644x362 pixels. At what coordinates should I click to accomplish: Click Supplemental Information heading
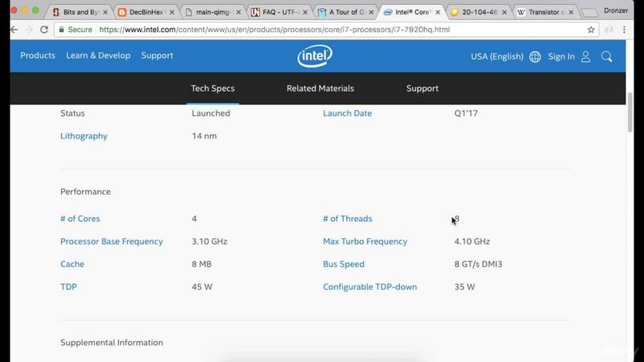112,343
